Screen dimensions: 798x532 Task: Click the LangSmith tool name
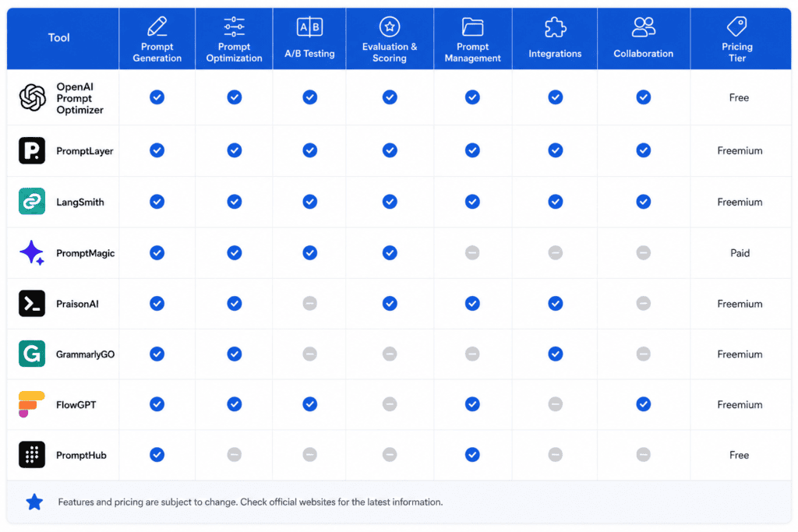click(80, 202)
